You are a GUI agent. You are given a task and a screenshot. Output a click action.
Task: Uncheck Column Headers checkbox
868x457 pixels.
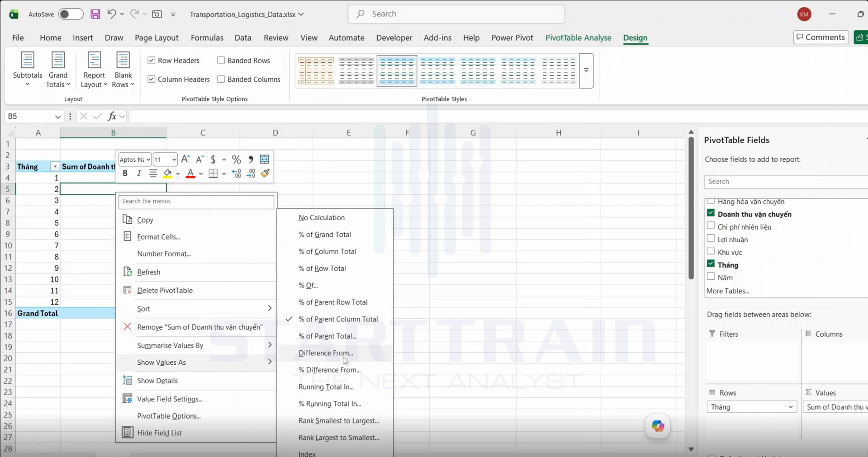click(152, 79)
